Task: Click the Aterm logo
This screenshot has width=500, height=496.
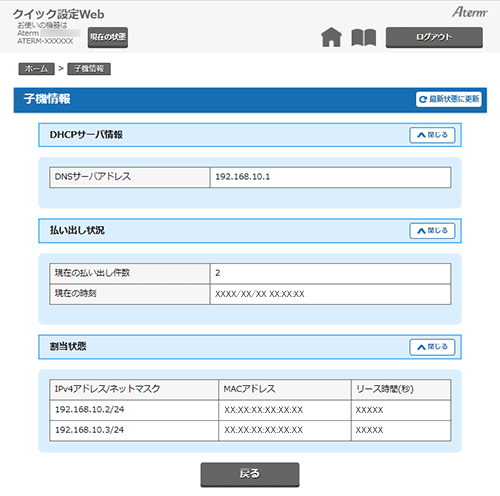Action: click(469, 12)
